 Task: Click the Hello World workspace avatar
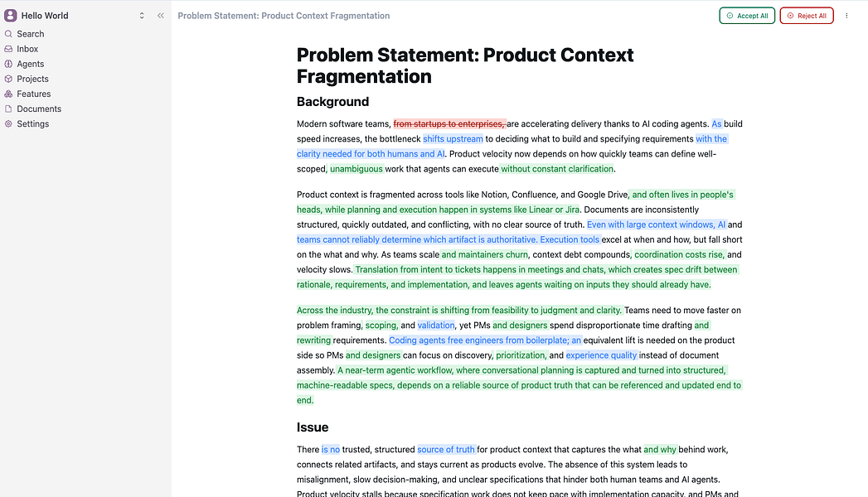coord(10,15)
